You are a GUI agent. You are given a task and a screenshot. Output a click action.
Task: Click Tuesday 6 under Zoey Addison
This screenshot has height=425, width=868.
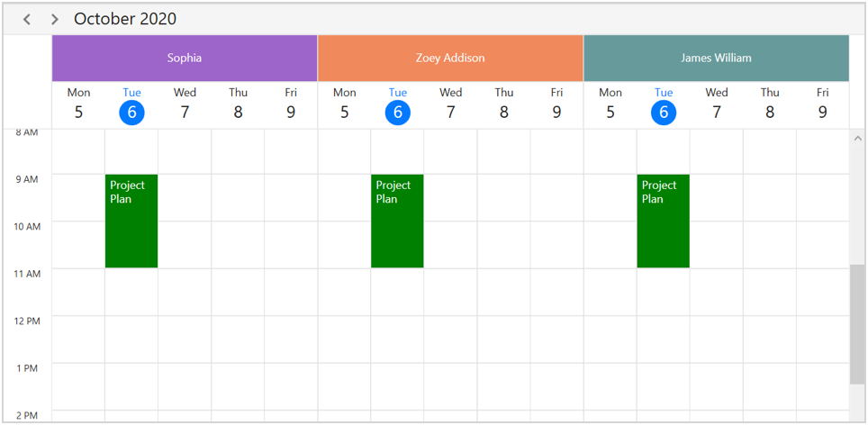click(397, 112)
